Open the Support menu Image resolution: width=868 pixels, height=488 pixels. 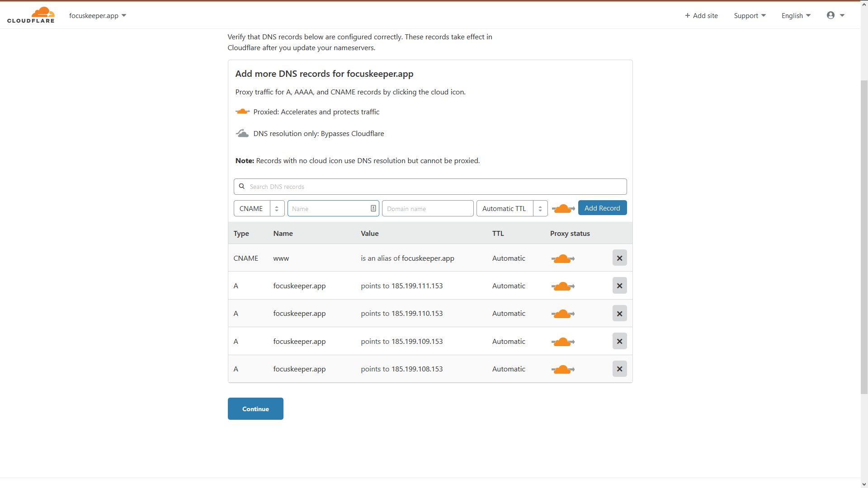point(750,15)
